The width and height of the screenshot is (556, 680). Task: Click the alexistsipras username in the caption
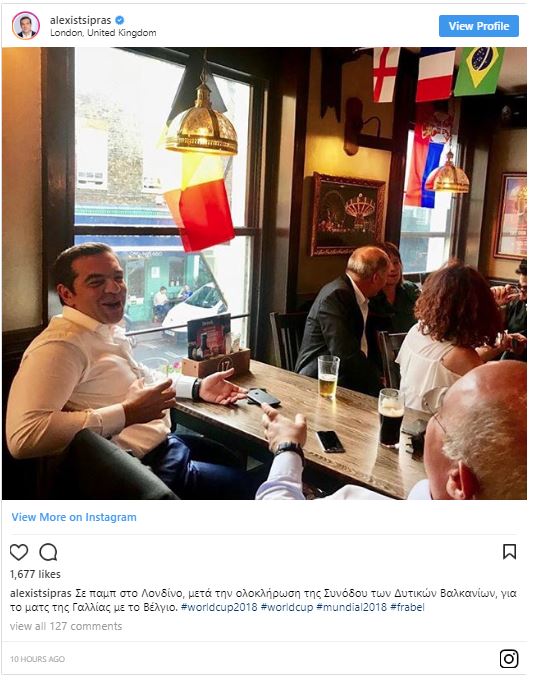41,593
